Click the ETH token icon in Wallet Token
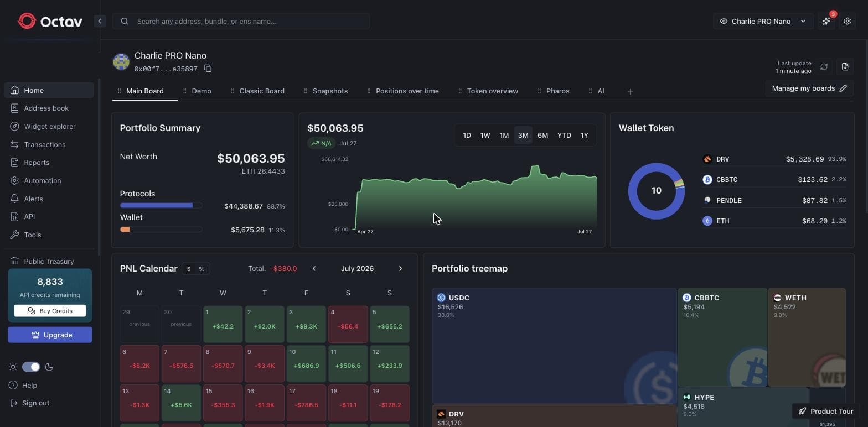 [707, 221]
